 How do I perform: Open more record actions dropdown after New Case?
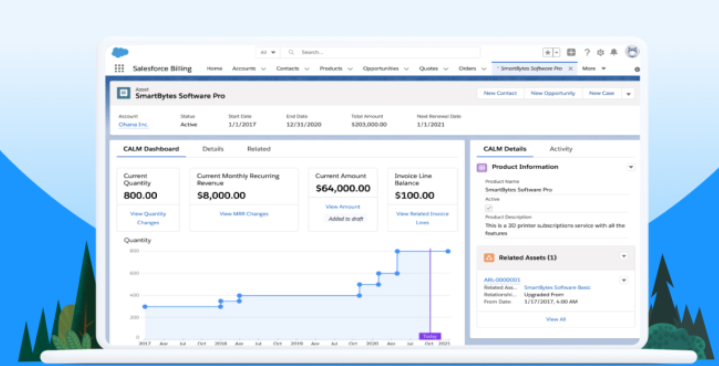click(x=628, y=94)
